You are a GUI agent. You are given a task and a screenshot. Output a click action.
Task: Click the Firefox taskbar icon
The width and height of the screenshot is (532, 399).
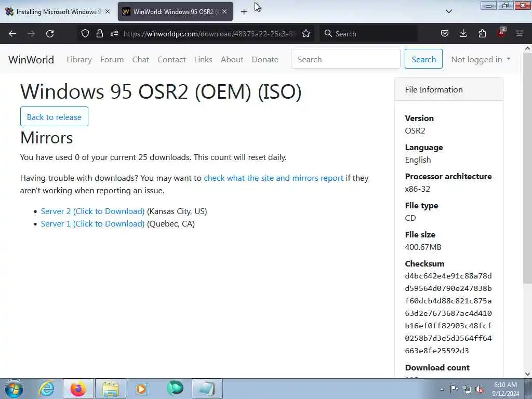(78, 389)
